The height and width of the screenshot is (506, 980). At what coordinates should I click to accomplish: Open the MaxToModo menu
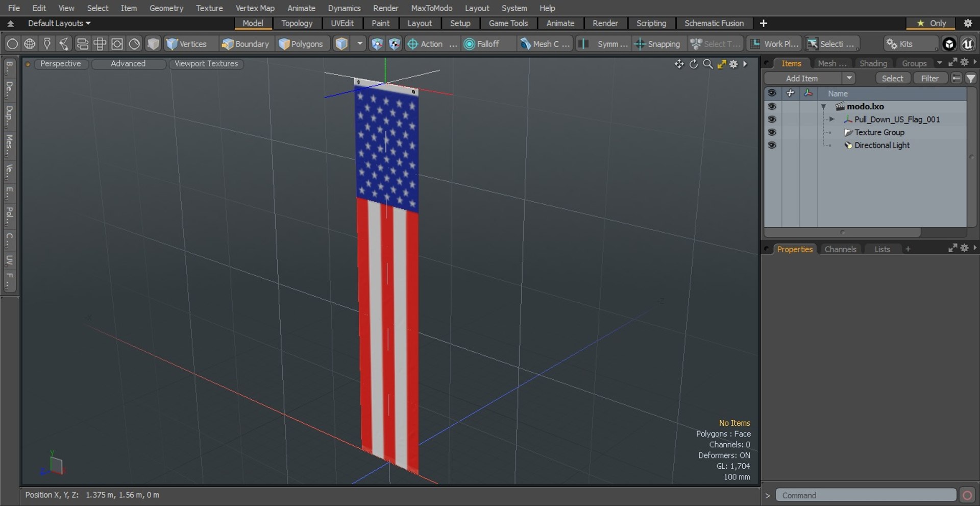[431, 8]
